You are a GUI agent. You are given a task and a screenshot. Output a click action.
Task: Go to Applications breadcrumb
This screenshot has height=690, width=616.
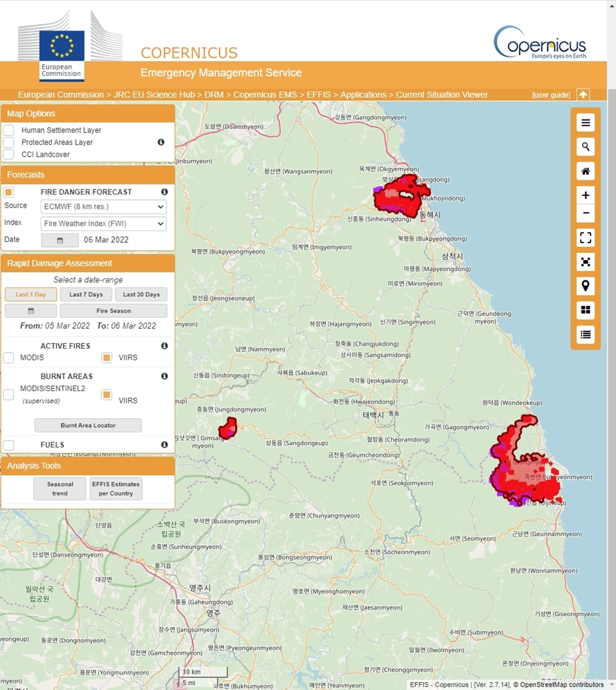click(x=363, y=94)
